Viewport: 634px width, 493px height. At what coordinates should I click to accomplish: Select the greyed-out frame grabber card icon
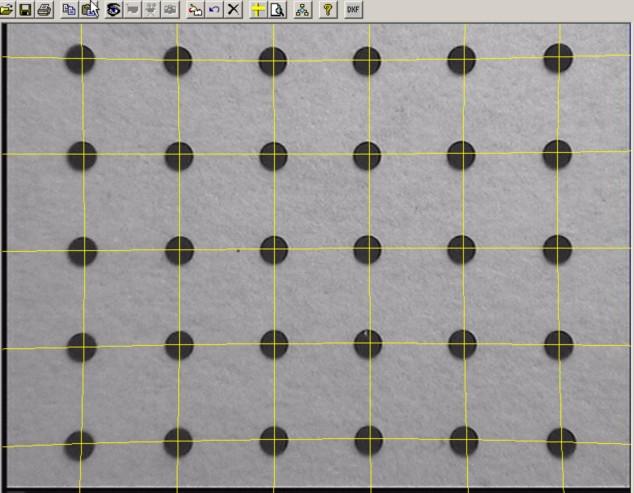pyautogui.click(x=132, y=10)
